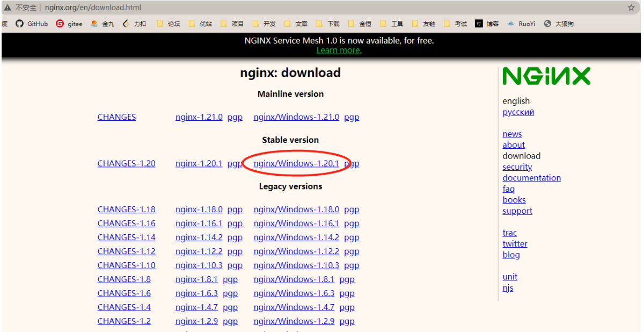Go to the security page

click(x=517, y=167)
